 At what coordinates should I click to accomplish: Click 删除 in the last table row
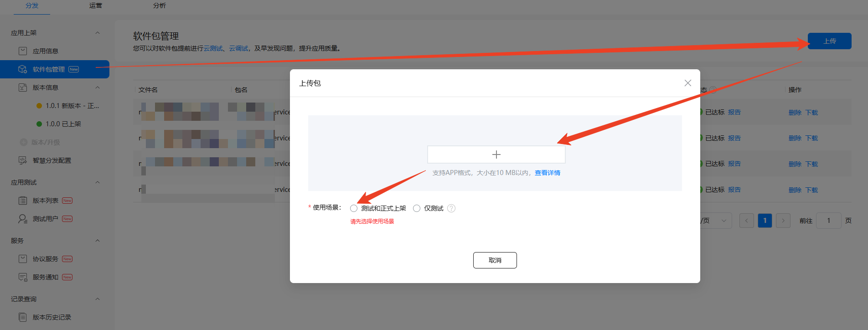[795, 190]
